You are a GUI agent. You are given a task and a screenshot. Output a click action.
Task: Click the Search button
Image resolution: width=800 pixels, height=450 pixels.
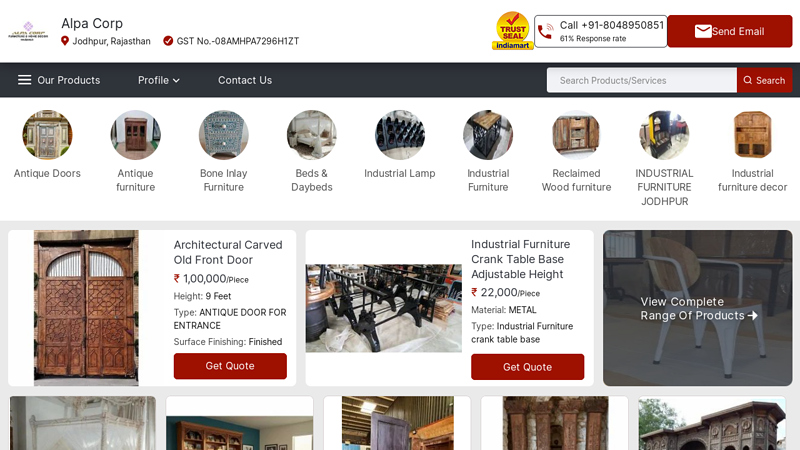tap(764, 80)
